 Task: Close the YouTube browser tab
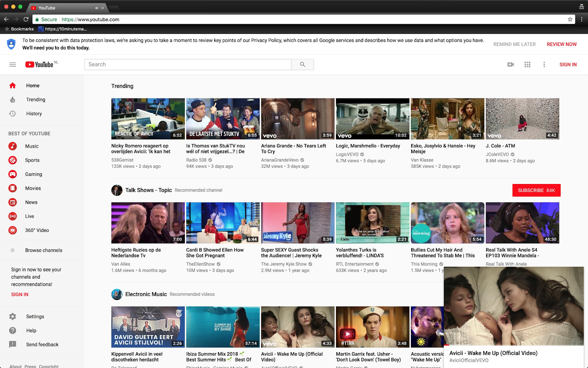pyautogui.click(x=103, y=8)
